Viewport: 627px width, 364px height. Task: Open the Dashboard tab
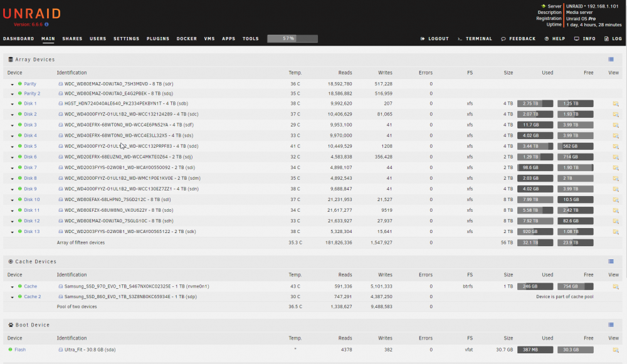(18, 39)
